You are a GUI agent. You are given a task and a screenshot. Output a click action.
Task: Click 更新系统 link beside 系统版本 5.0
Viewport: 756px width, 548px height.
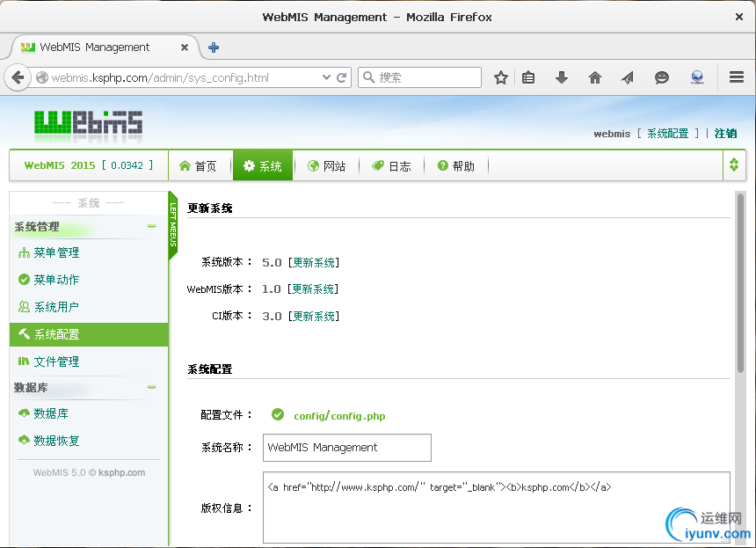tap(314, 262)
